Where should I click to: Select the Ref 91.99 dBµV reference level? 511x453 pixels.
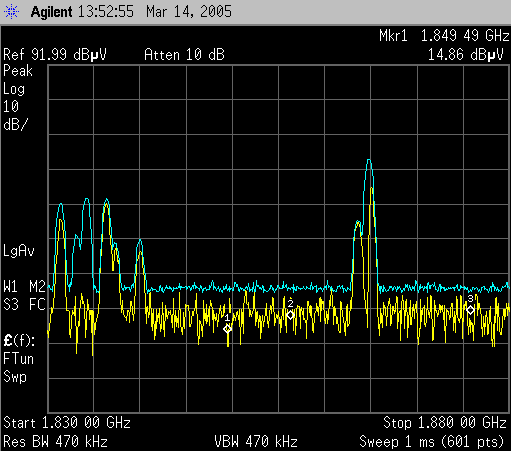(55, 54)
